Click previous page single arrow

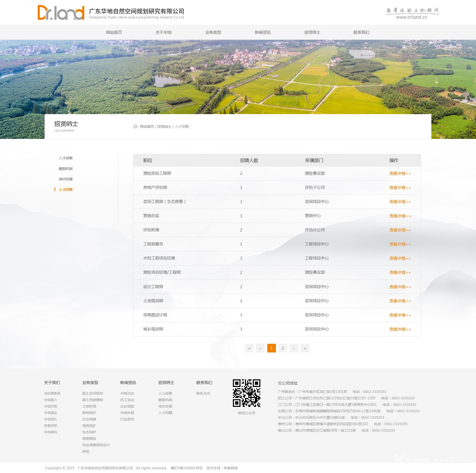[260, 348]
